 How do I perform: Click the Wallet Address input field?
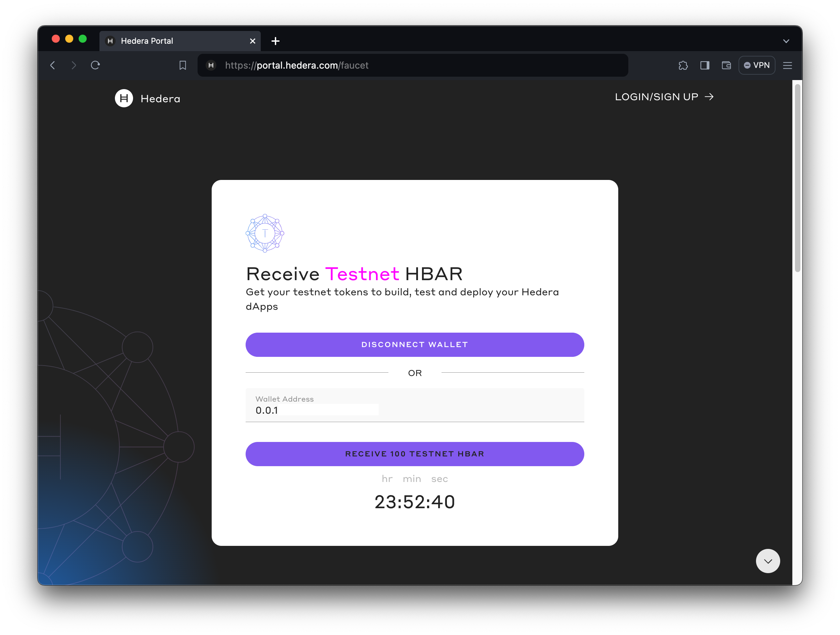coord(415,410)
